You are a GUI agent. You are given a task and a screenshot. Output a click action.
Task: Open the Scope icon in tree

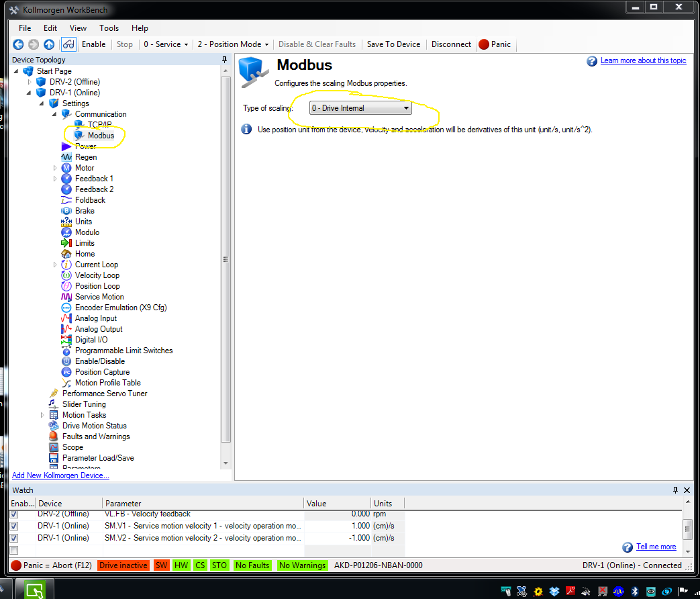pyautogui.click(x=54, y=447)
